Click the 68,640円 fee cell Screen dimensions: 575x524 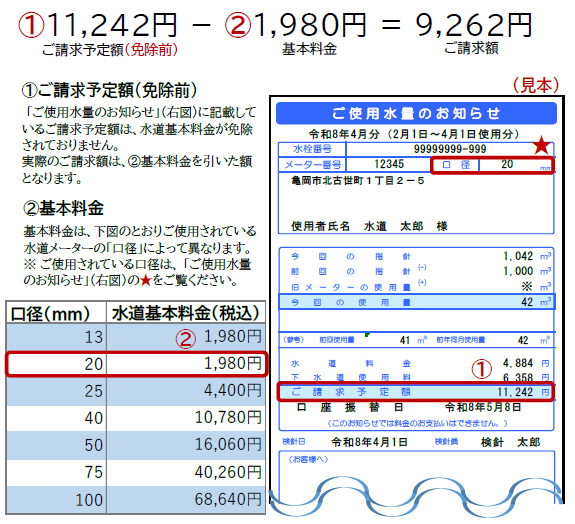186,499
